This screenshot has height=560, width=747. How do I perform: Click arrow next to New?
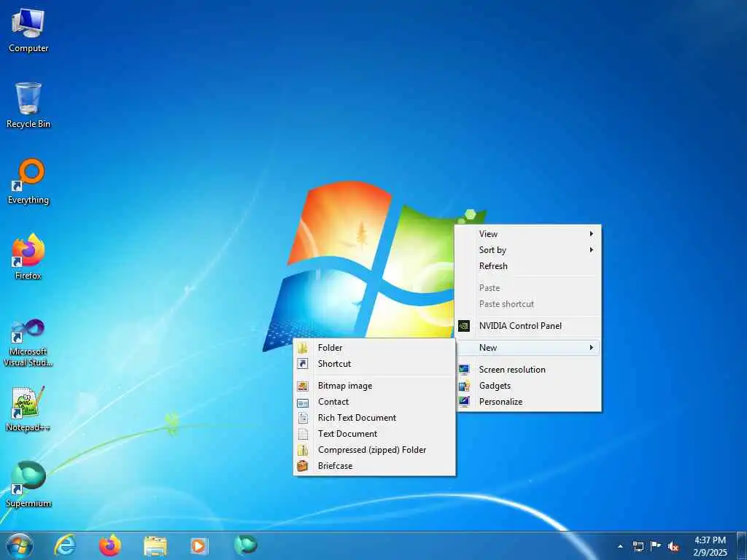click(591, 348)
